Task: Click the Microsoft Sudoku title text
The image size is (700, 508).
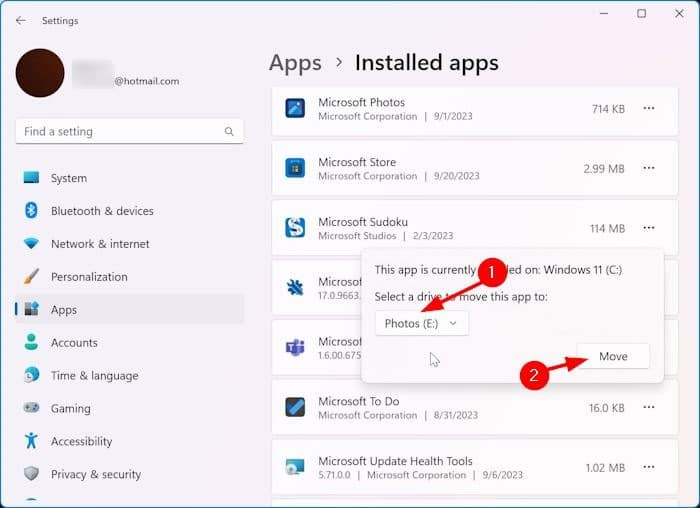Action: [363, 222]
